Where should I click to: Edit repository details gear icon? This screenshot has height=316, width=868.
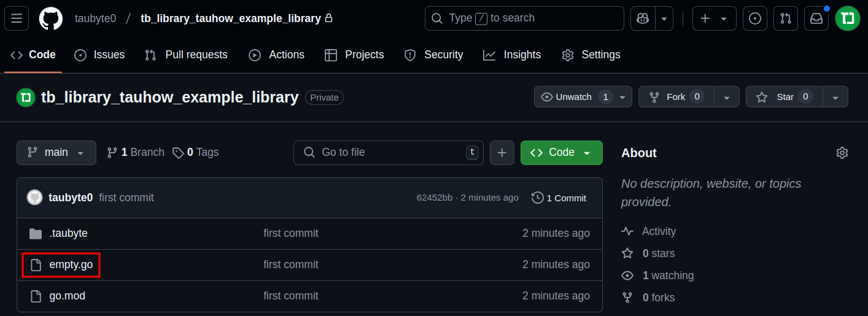[842, 153]
